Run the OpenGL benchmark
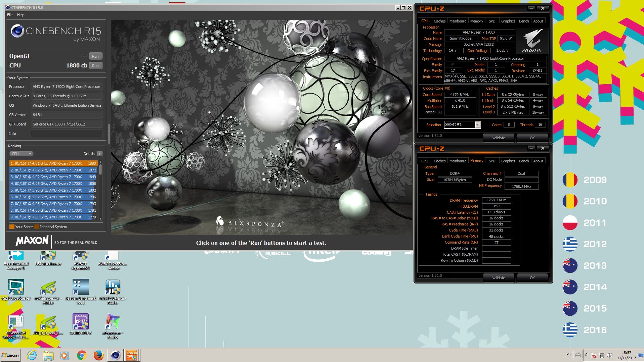The image size is (644, 362). pyautogui.click(x=95, y=56)
